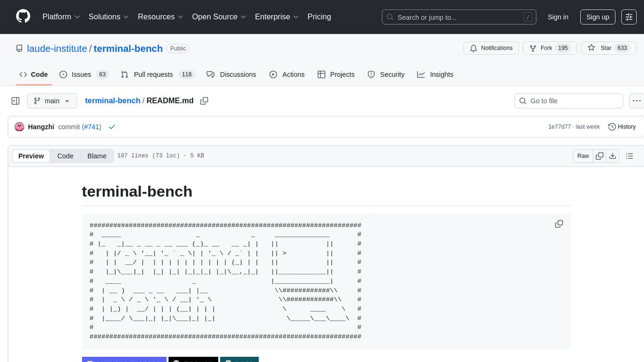Click the terminal-bench README heading
Image resolution: width=644 pixels, height=362 pixels.
pyautogui.click(x=137, y=191)
